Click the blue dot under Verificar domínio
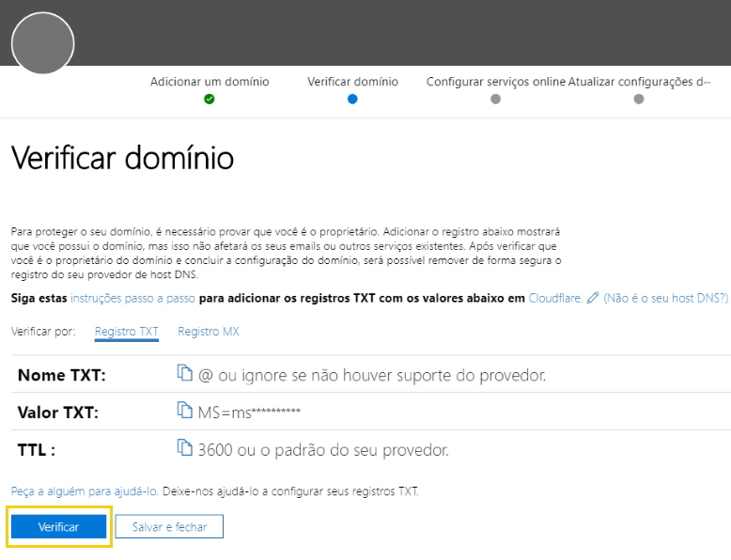The width and height of the screenshot is (731, 560). pyautogui.click(x=352, y=99)
